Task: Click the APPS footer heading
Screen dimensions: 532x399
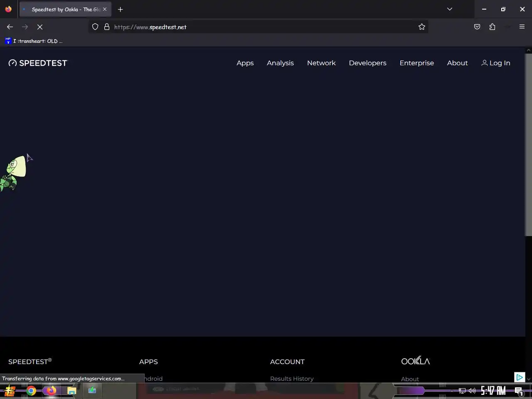Action: (148, 362)
